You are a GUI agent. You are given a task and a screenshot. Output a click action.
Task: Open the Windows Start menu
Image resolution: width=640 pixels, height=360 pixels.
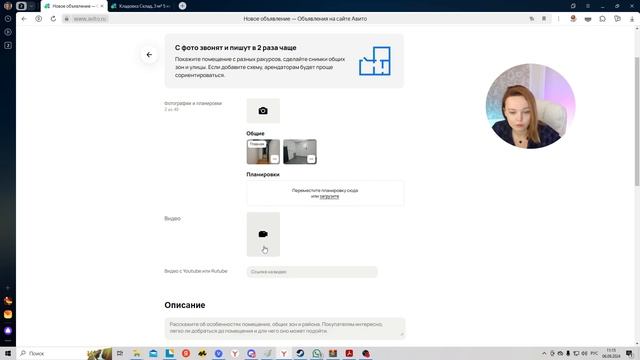click(7, 353)
